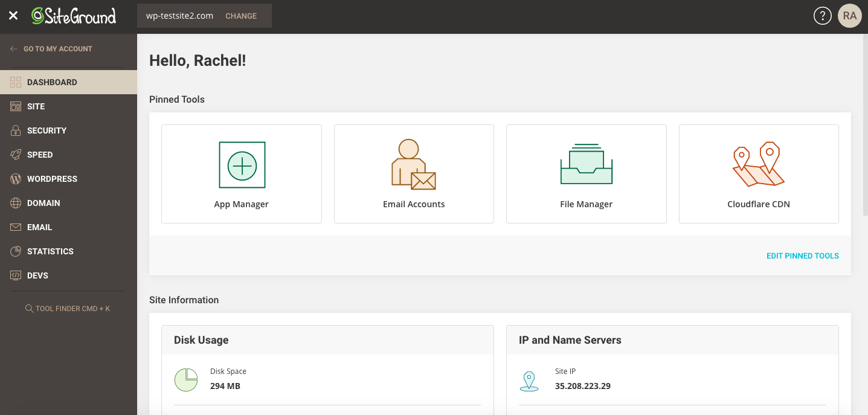The width and height of the screenshot is (868, 415).
Task: Click Edit Pinned Tools link
Action: 802,256
